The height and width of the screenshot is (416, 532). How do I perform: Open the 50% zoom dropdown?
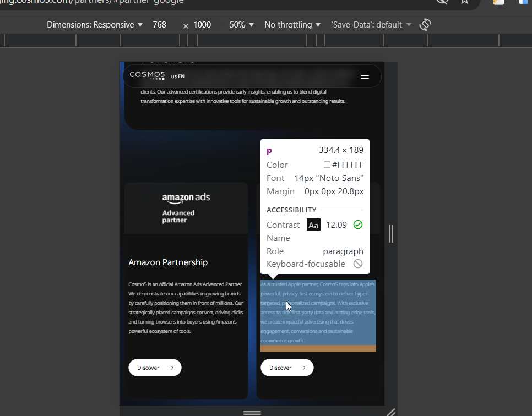242,25
